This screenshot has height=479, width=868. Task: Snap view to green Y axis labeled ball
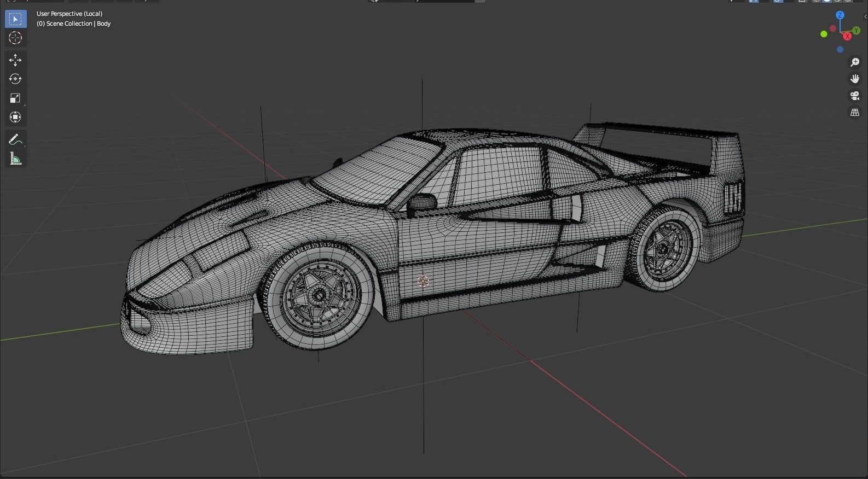point(857,31)
